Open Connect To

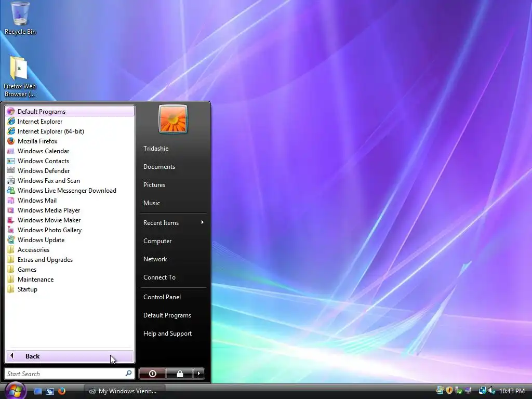(x=173, y=277)
